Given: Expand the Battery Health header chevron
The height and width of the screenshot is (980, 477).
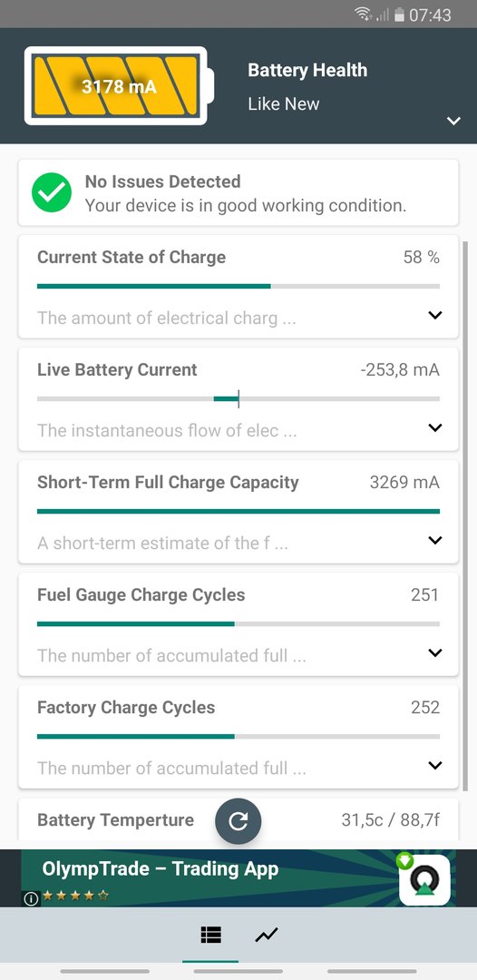Looking at the screenshot, I should 454,121.
